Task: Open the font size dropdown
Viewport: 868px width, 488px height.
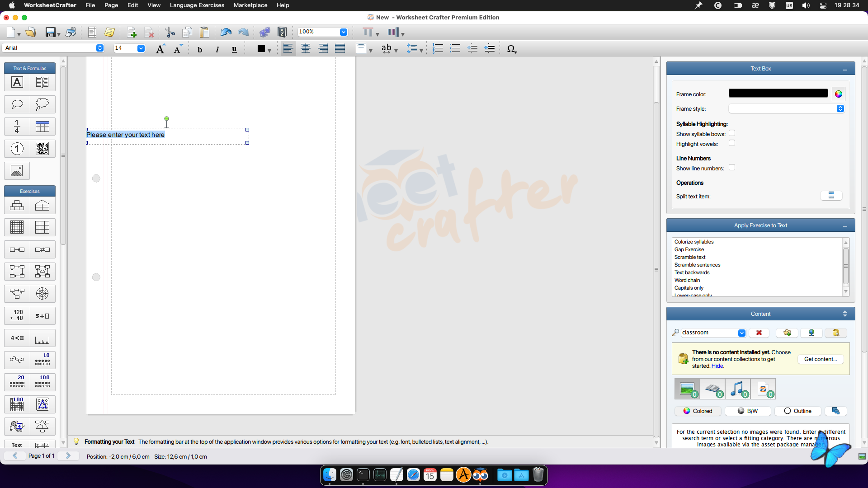Action: click(x=141, y=48)
